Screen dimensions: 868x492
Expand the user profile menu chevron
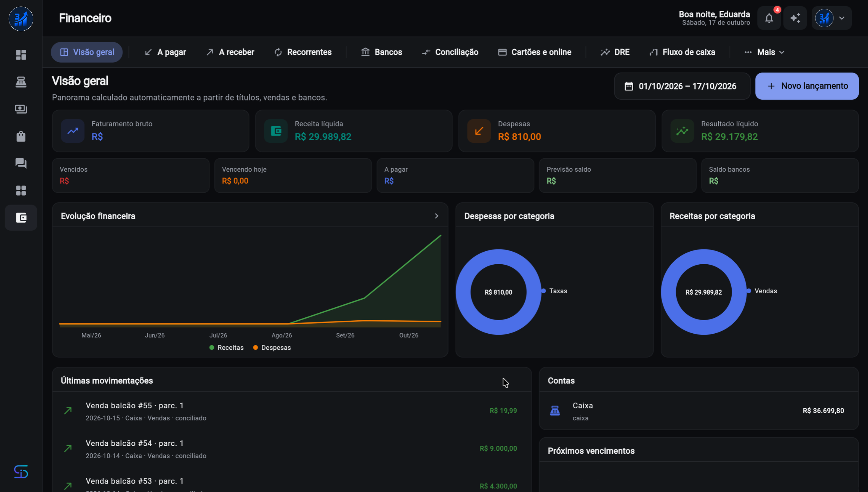click(x=842, y=18)
